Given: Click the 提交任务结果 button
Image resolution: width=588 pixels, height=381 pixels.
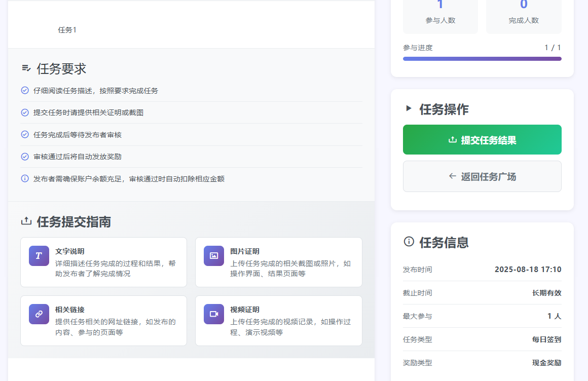Looking at the screenshot, I should pos(482,139).
